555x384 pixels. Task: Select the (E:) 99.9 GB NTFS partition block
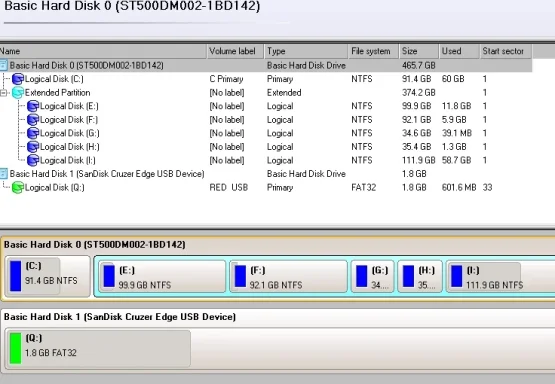(162, 277)
